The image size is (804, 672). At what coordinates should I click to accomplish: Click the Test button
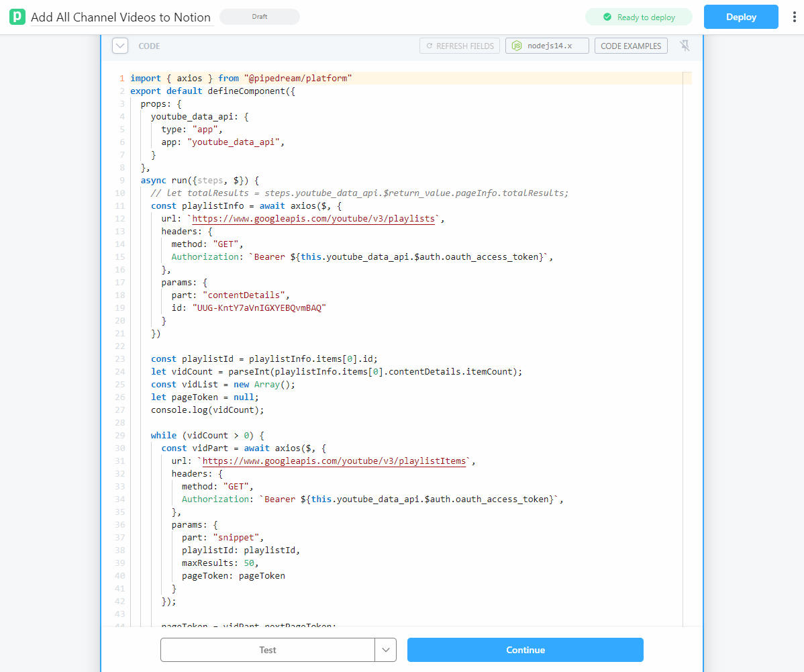[x=268, y=650]
